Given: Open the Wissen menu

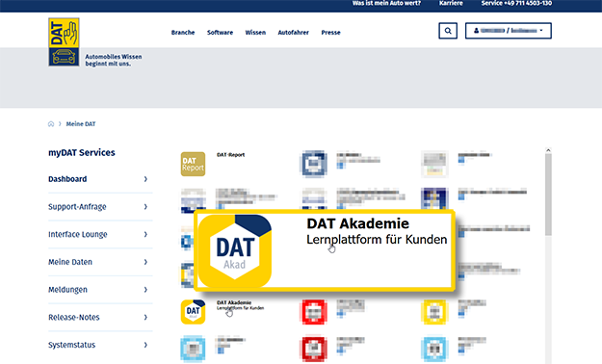Looking at the screenshot, I should coord(255,32).
